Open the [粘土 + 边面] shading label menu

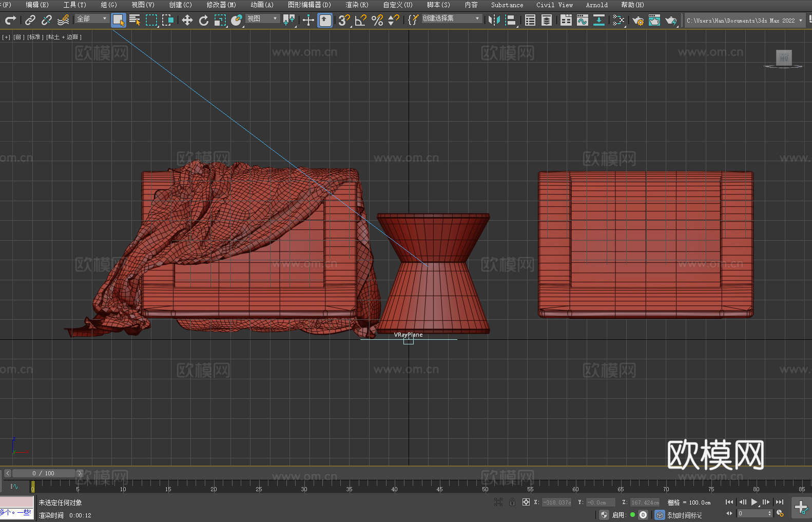pyautogui.click(x=64, y=37)
